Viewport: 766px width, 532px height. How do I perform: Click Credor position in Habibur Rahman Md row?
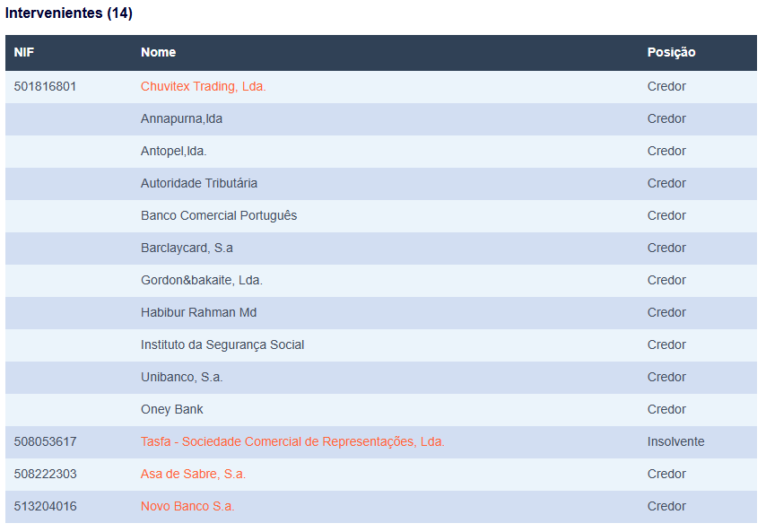666,312
